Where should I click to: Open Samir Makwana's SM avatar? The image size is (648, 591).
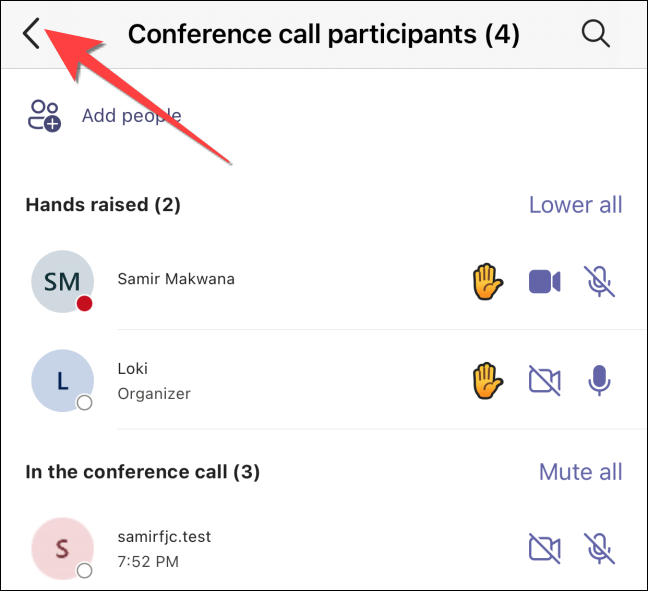point(62,281)
